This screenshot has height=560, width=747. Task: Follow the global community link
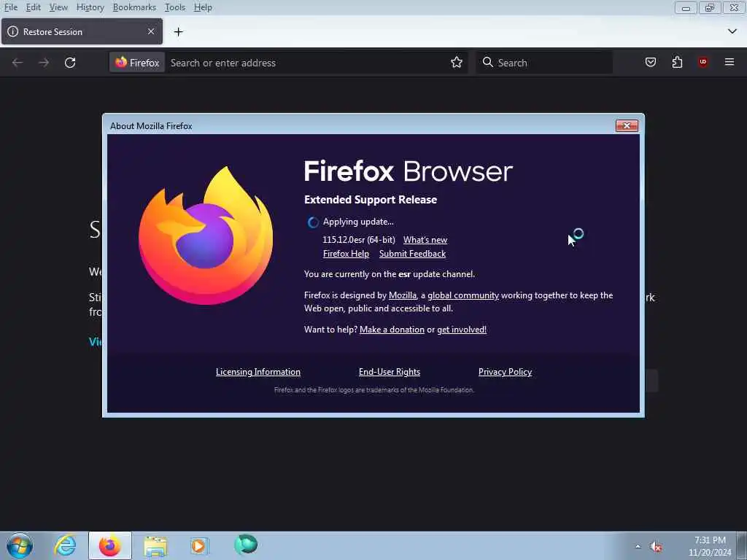[x=463, y=295]
